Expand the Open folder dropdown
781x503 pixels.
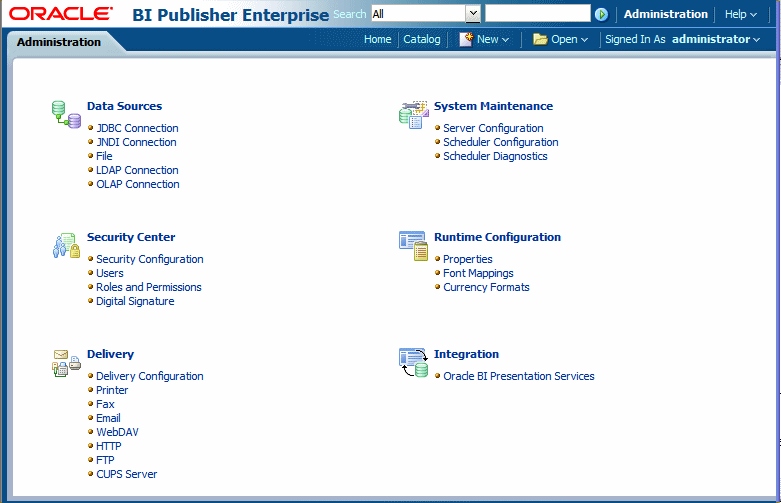click(560, 39)
